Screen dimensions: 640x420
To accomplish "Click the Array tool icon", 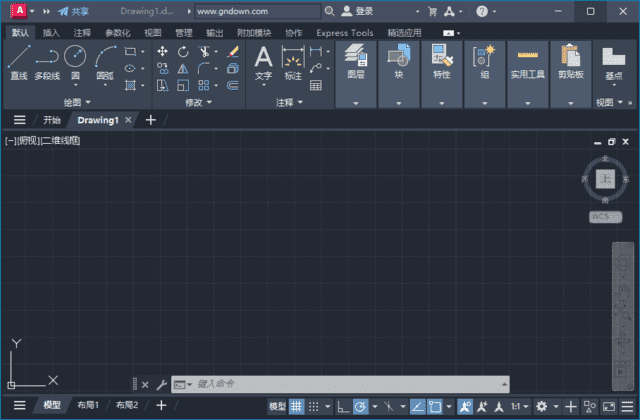I will click(x=204, y=85).
